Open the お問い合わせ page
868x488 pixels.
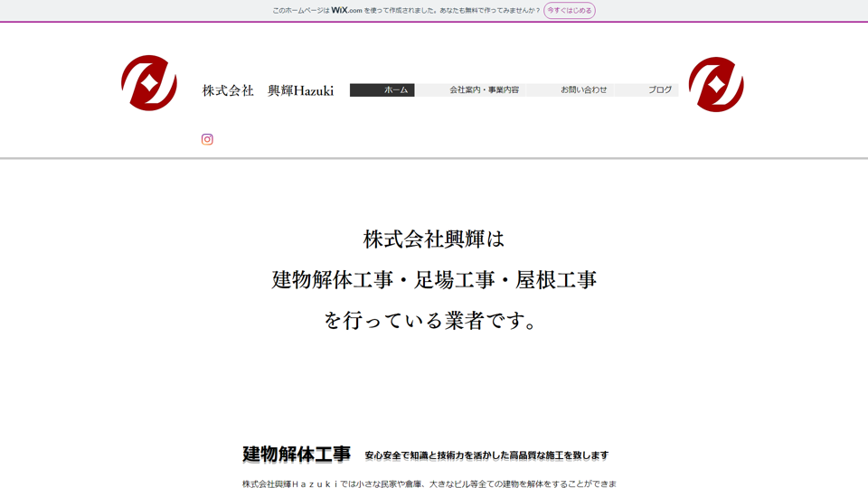(x=571, y=90)
